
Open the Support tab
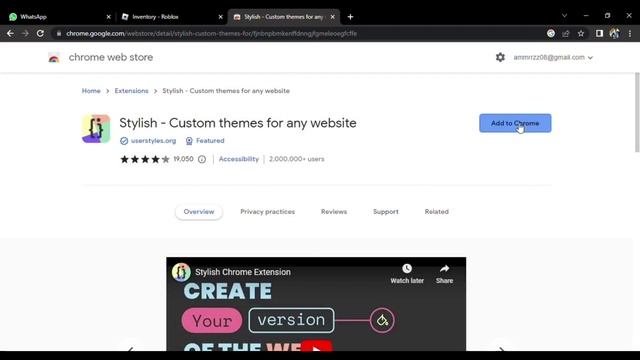[386, 211]
